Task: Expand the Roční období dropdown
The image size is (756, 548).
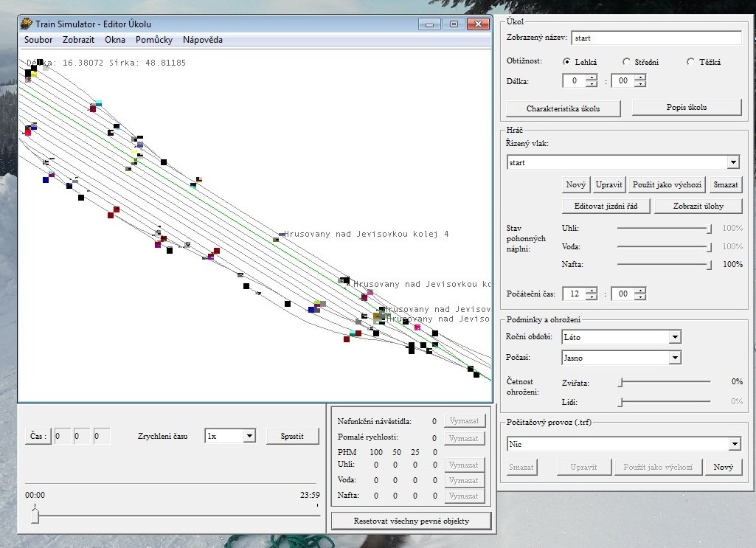Action: click(x=674, y=337)
